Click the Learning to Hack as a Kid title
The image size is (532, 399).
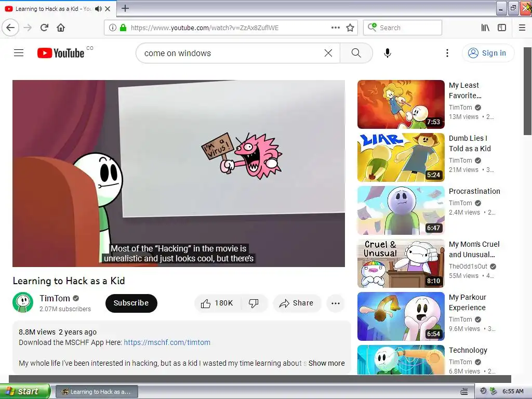click(x=69, y=281)
